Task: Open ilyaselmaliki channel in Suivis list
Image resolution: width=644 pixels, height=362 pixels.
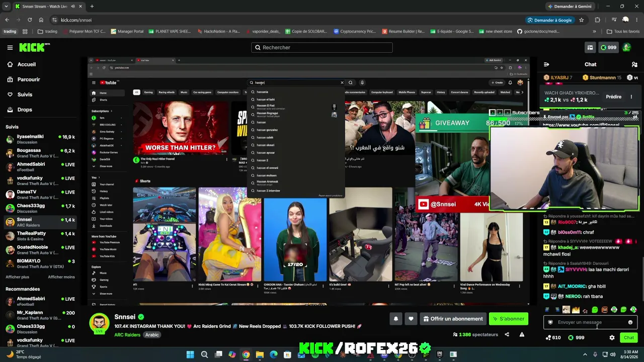Action: point(40,139)
